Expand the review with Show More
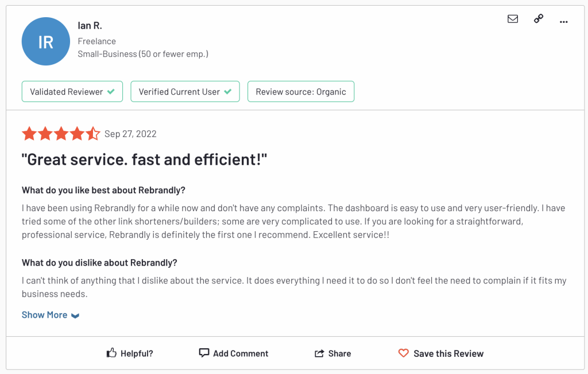The height and width of the screenshot is (374, 588). [x=45, y=315]
